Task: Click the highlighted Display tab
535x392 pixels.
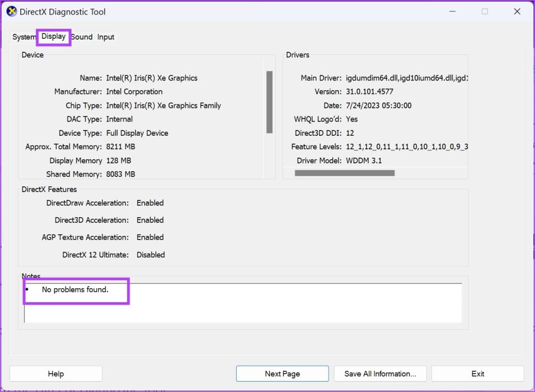Action: point(53,37)
